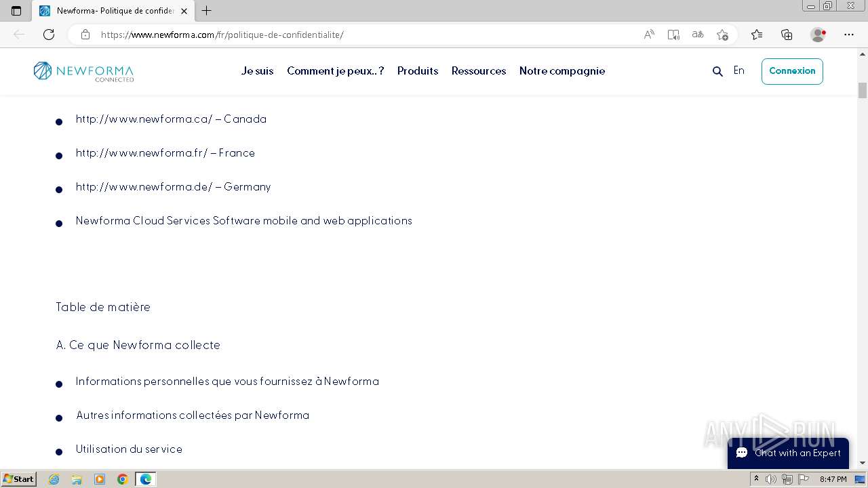Open a new browser tab

(x=207, y=11)
